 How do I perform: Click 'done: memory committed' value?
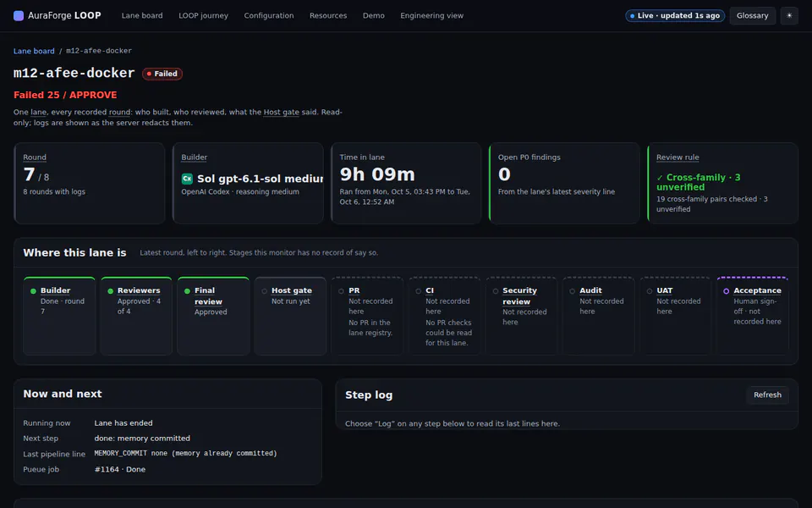142,439
